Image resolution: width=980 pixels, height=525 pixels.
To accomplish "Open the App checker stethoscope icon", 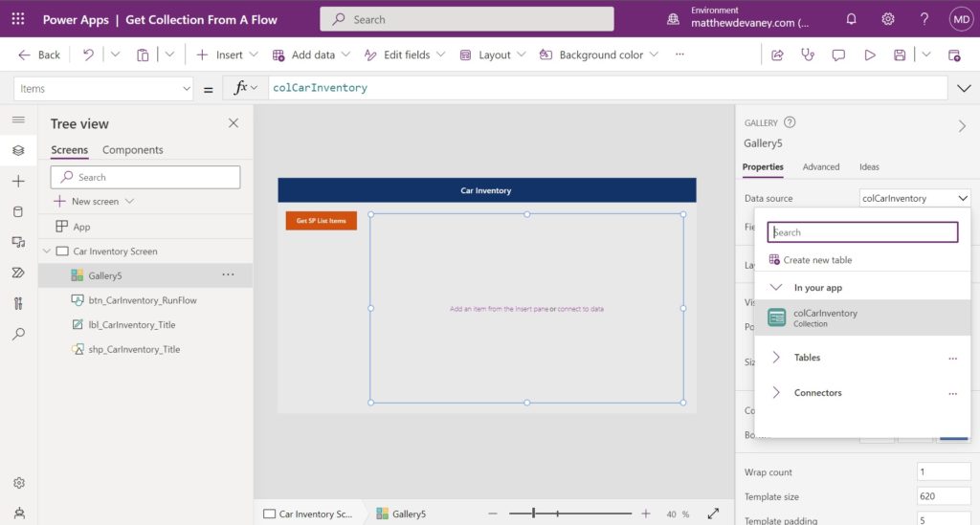I will click(x=808, y=55).
